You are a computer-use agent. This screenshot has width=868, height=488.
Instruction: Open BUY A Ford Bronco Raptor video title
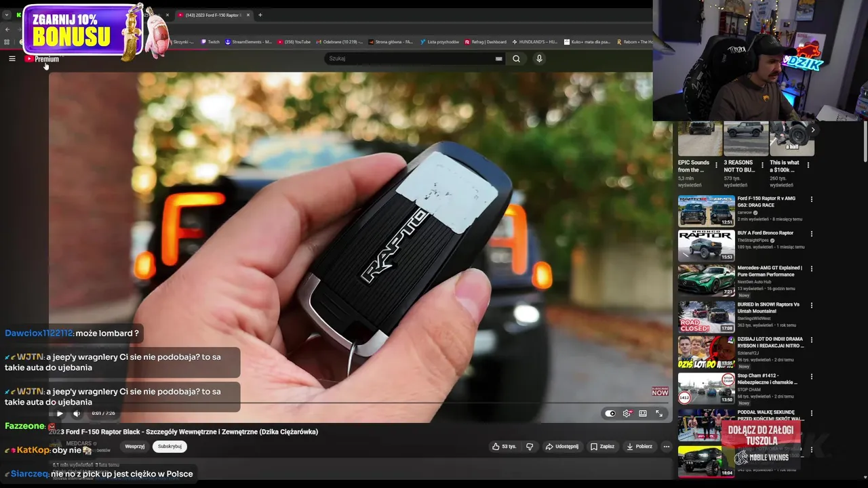point(765,233)
